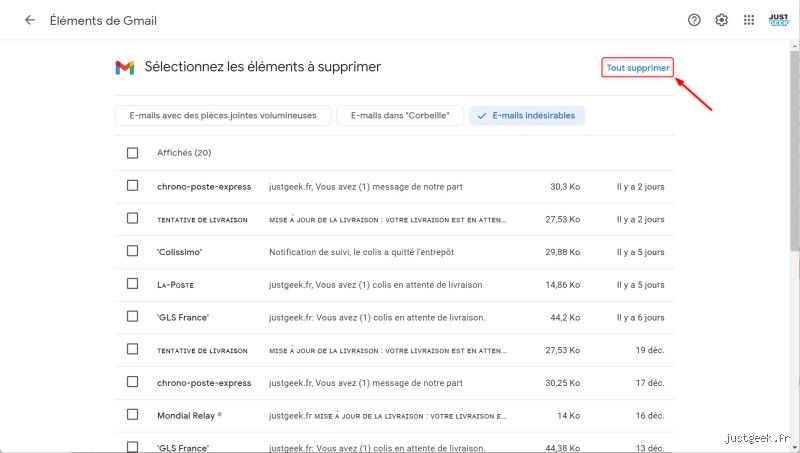Click the 14,86 Ko size value
The image size is (800, 453).
[x=562, y=285]
